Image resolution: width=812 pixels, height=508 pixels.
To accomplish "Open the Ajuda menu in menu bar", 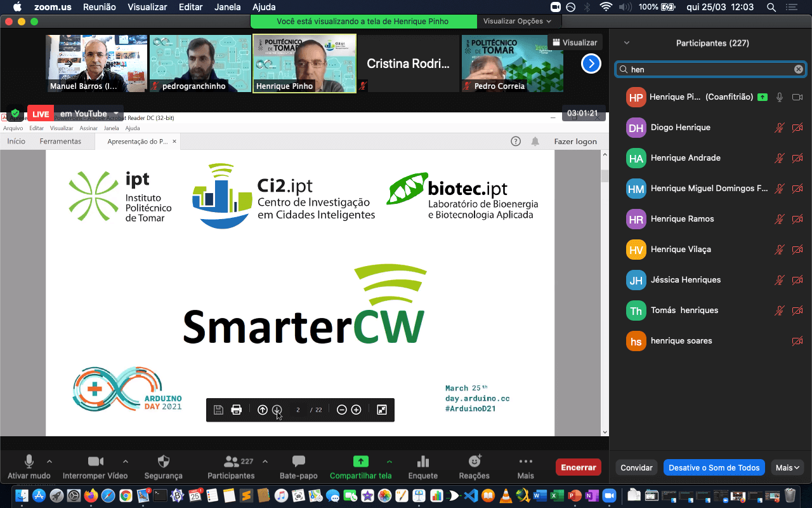I will [264, 7].
